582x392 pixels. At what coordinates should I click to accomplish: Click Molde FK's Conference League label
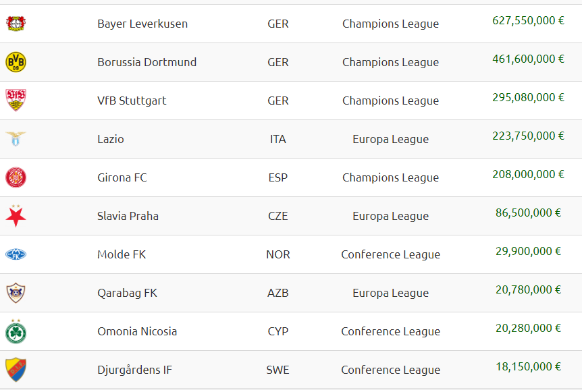[390, 254]
